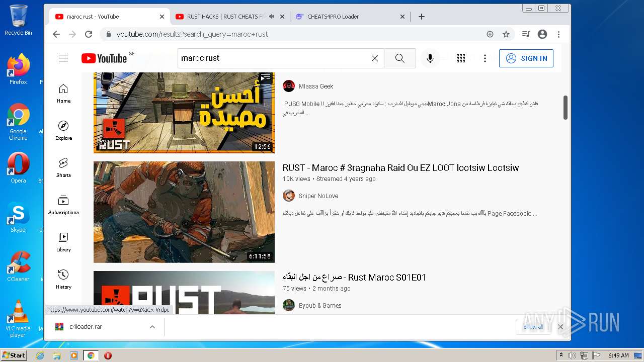
Task: Open RUST - Maroc # 3ragnaha Raid title
Action: coord(400,168)
